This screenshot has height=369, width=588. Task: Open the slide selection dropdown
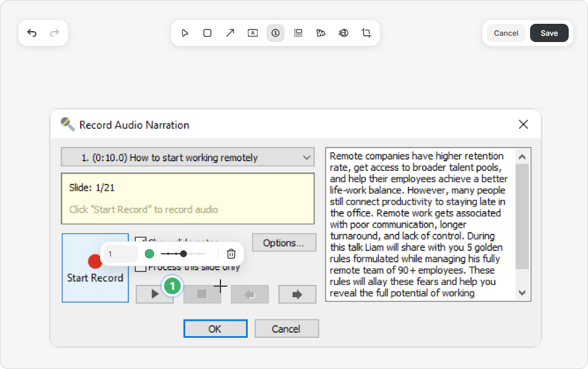tap(187, 158)
